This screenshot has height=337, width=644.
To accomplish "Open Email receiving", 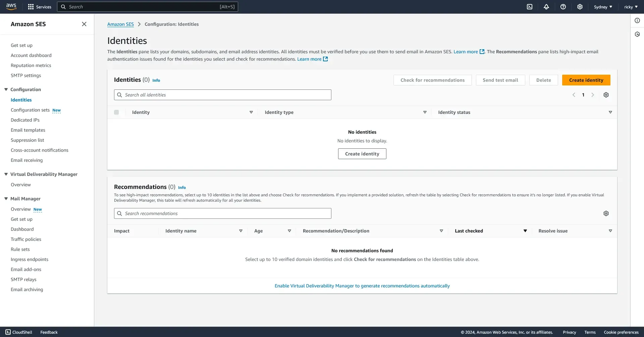I will click(x=27, y=160).
